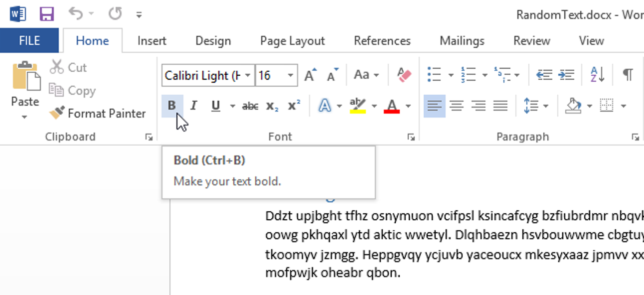Expand the font size dropdown
This screenshot has width=644, height=295.
point(290,75)
